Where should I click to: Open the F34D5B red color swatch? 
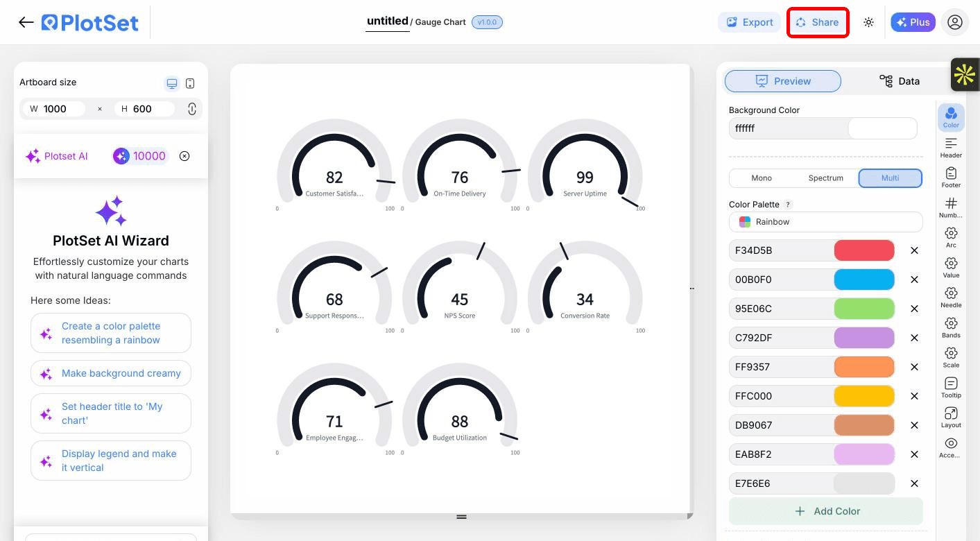click(x=864, y=250)
